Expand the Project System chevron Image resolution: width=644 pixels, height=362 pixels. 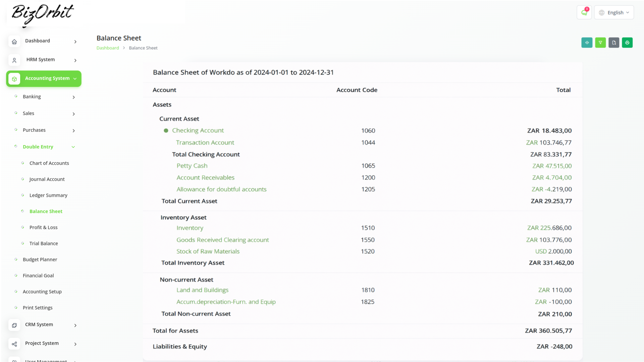click(x=75, y=344)
